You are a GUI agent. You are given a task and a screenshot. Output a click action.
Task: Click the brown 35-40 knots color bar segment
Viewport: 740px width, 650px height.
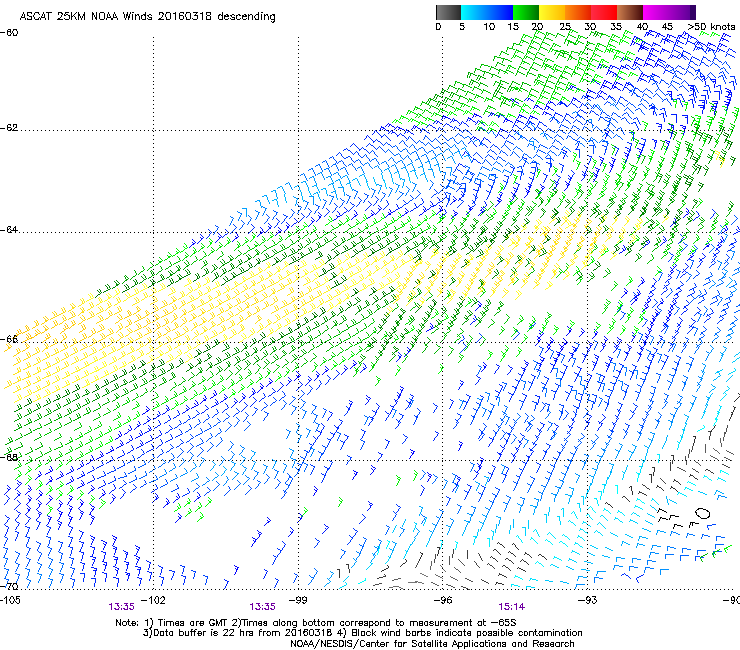pos(630,12)
